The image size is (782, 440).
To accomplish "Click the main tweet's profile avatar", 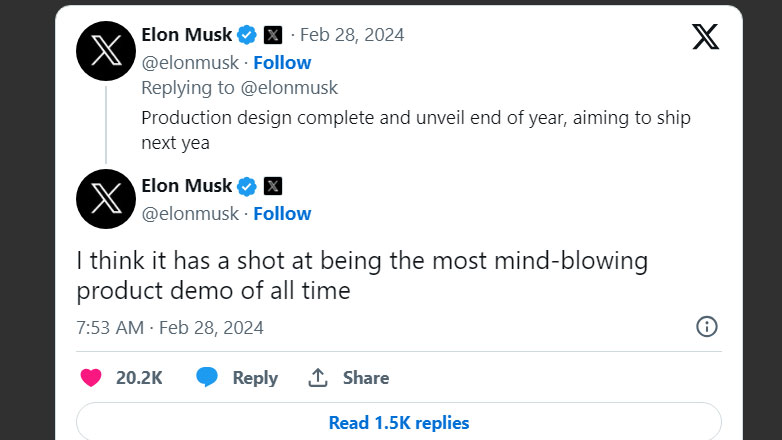I will click(x=106, y=199).
